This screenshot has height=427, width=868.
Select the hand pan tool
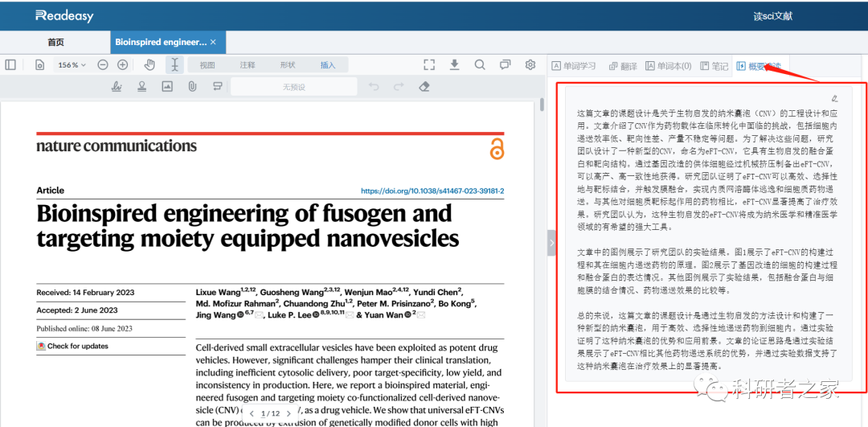149,65
